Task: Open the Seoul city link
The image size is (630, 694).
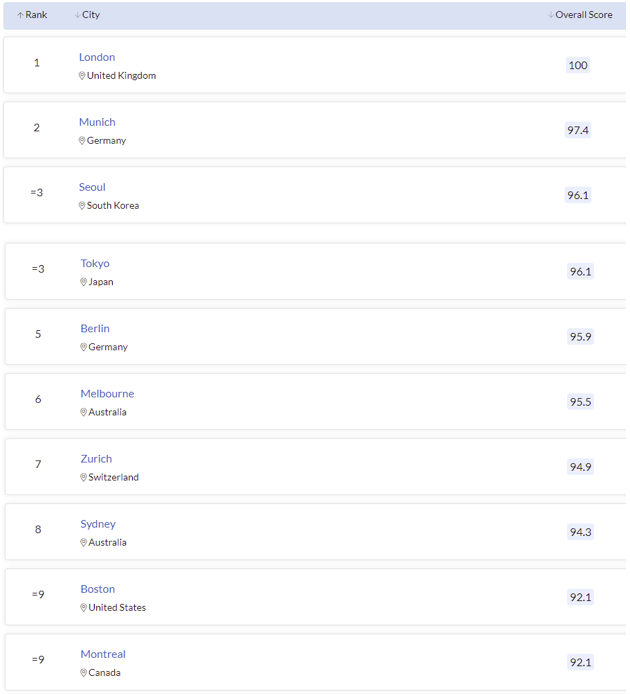Action: (92, 187)
